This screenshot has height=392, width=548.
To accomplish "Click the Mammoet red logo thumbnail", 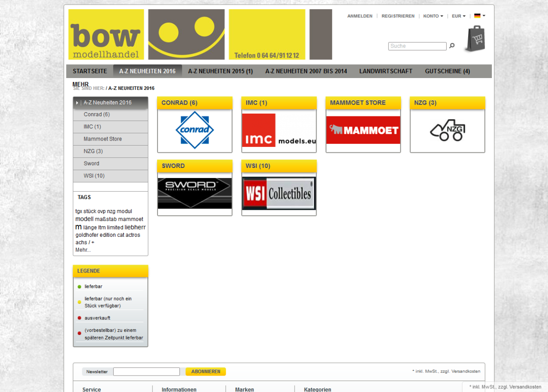I will pos(363,130).
